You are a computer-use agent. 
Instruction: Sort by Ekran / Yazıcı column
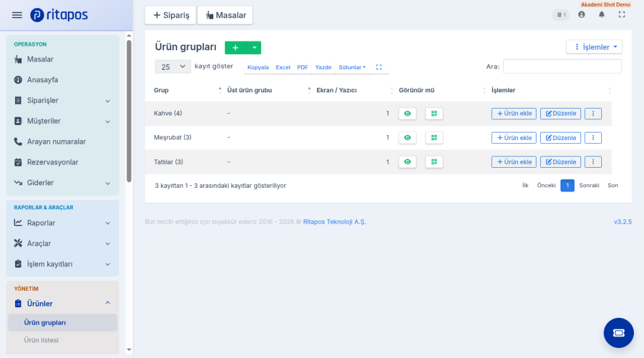354,90
